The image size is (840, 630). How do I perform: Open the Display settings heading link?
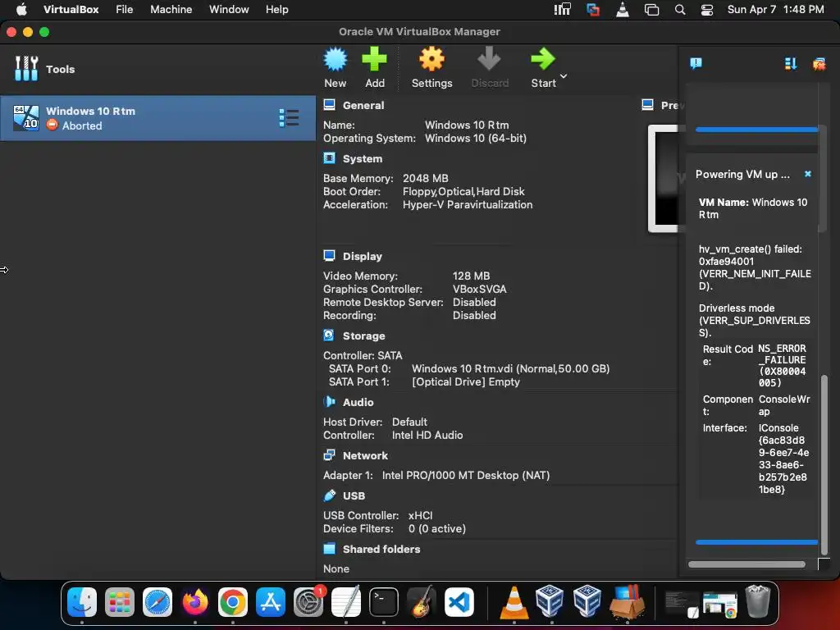coord(362,256)
